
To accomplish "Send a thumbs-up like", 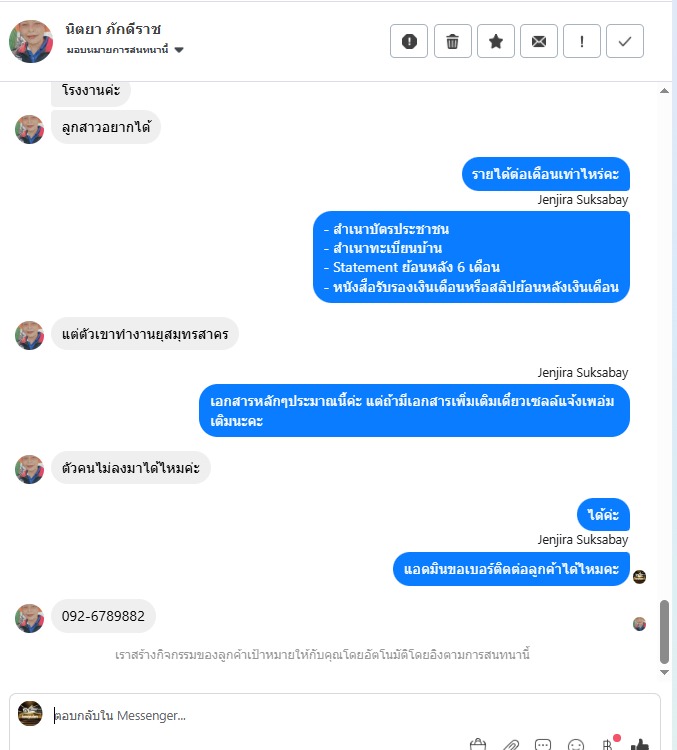I will [x=640, y=744].
